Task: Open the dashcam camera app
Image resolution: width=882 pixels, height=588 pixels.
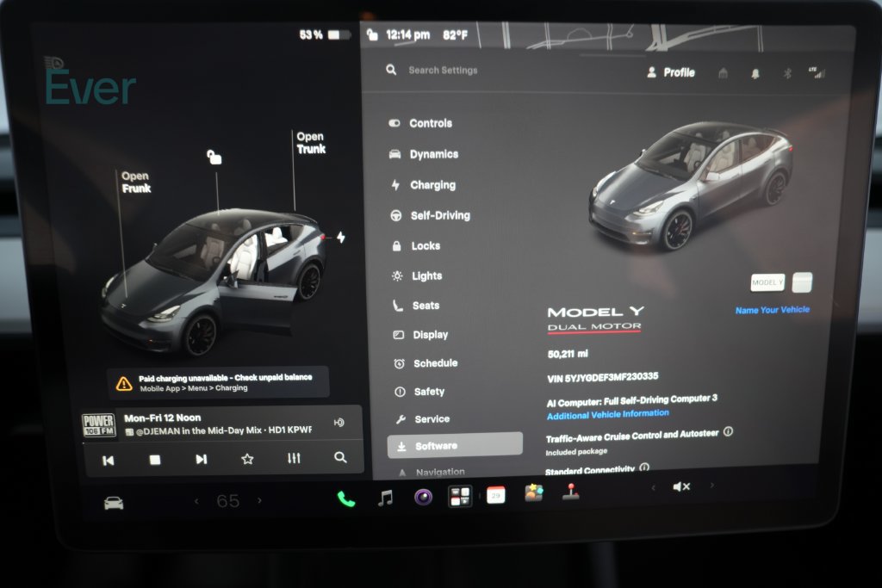Action: click(x=423, y=497)
